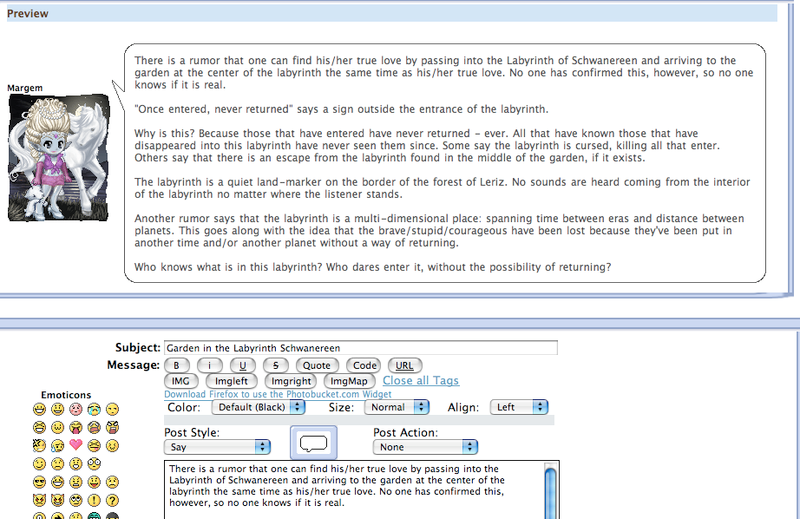Image resolution: width=800 pixels, height=519 pixels.
Task: Insert the unamused stare emoticon
Action: [x=112, y=409]
